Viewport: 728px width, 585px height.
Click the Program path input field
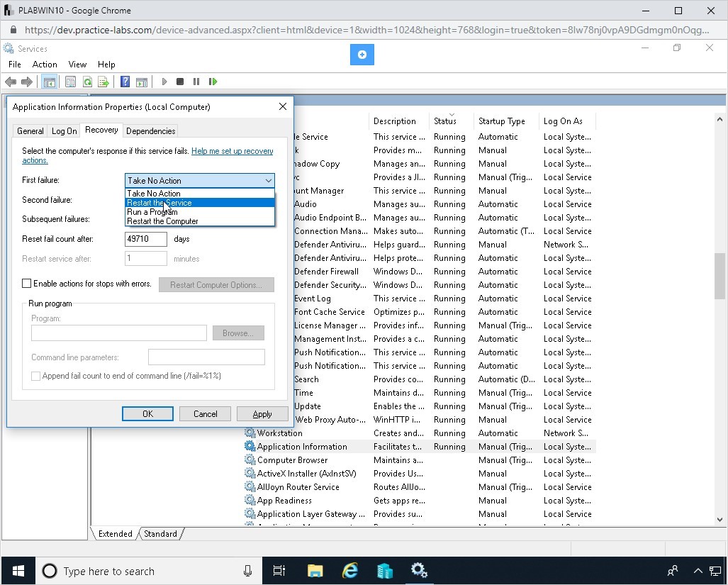pyautogui.click(x=119, y=333)
